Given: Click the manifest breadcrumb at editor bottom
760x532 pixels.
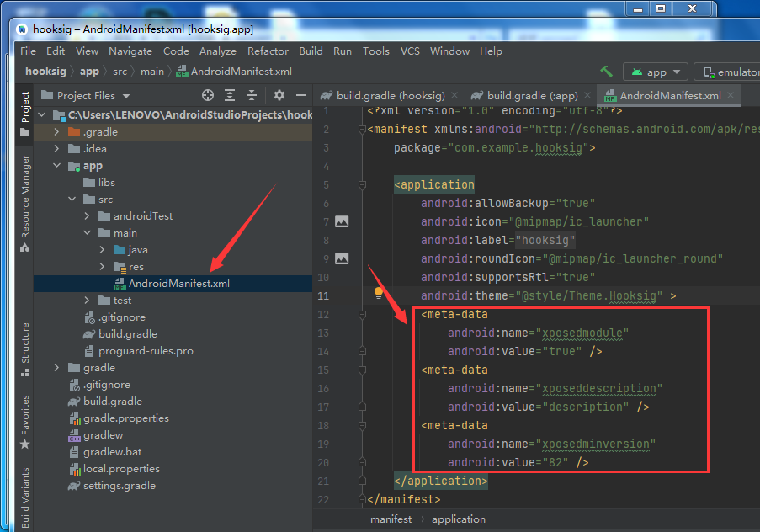Looking at the screenshot, I should pyautogui.click(x=391, y=519).
